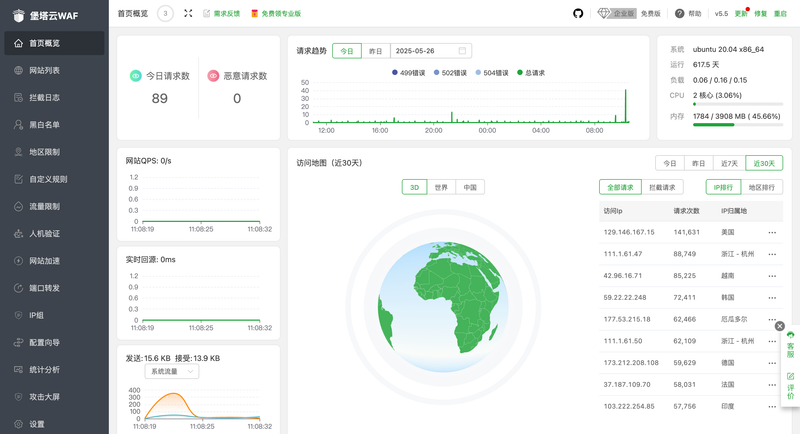800x434 pixels.
Task: Click the numbered badge 3 next to 首页概览
Action: (x=165, y=13)
